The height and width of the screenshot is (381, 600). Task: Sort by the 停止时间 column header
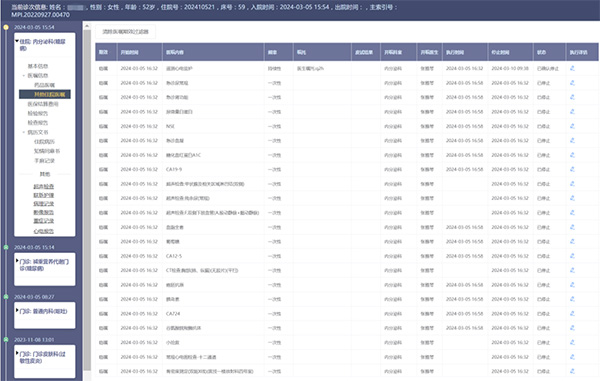click(510, 52)
